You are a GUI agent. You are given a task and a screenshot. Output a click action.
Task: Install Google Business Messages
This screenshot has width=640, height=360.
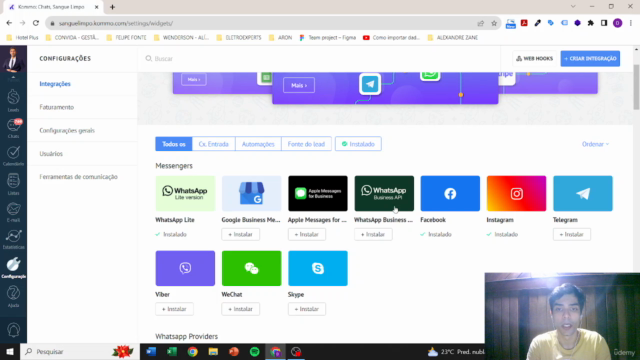[240, 234]
